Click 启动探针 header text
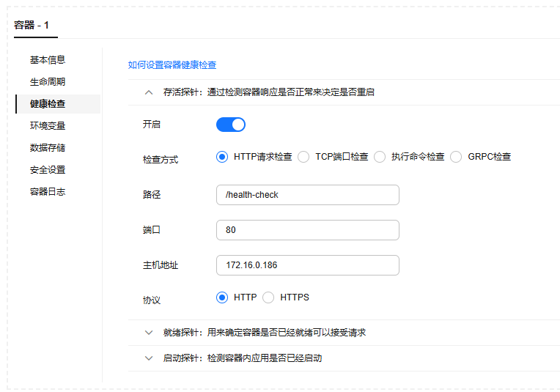 coord(243,358)
